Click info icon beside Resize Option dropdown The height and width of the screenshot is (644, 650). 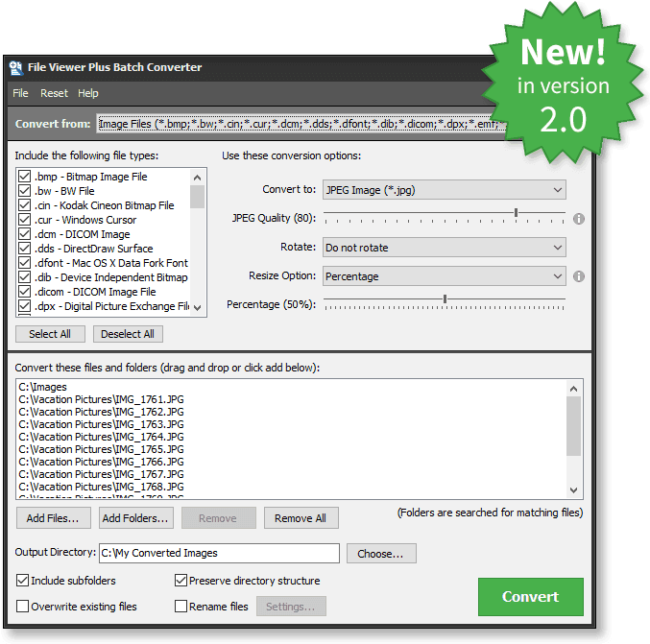(x=579, y=276)
